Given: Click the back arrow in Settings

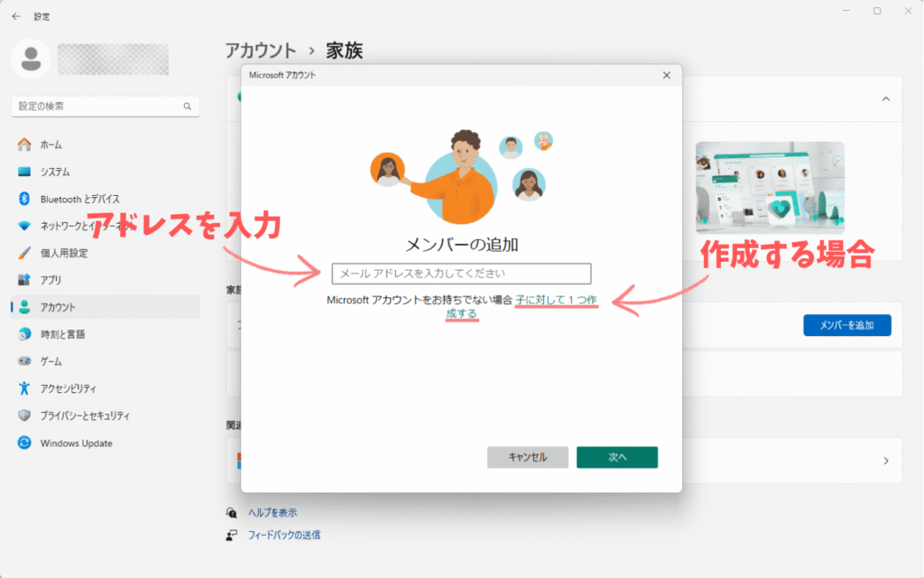Looking at the screenshot, I should pyautogui.click(x=16, y=16).
